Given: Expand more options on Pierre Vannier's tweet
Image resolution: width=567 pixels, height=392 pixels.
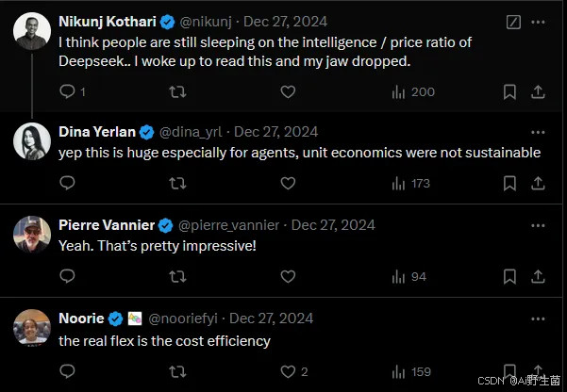Looking at the screenshot, I should (538, 224).
